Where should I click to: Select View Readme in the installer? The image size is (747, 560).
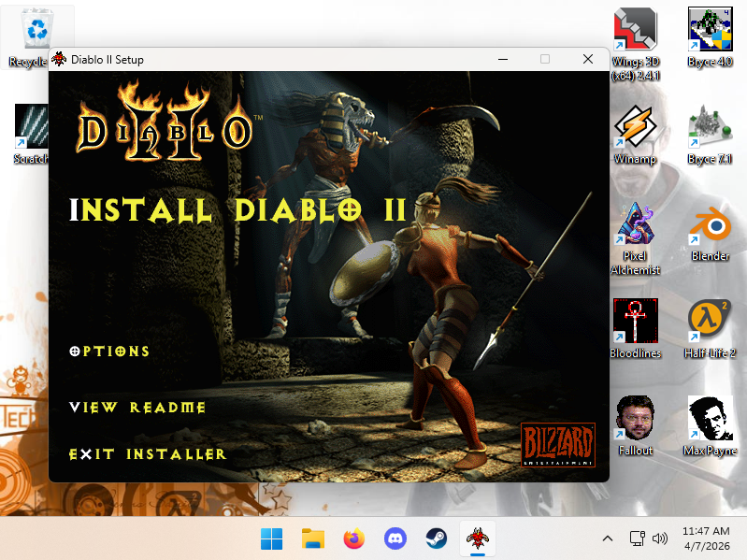click(x=137, y=407)
